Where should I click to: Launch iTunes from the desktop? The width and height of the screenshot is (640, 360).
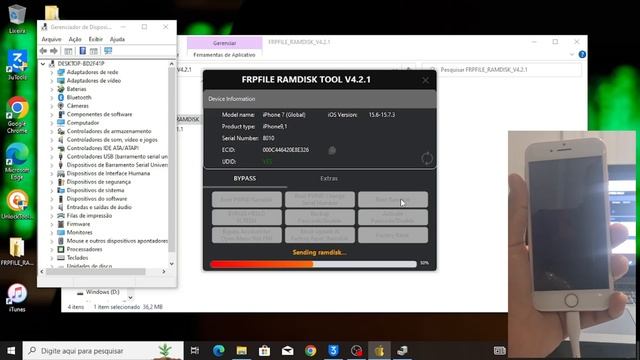click(x=17, y=298)
